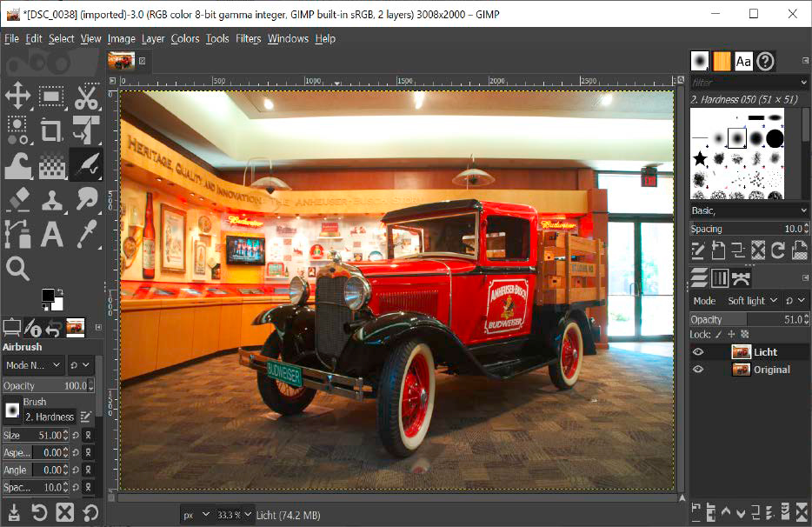Toggle Angle link to view
Screen dimensions: 812x527
[89, 470]
